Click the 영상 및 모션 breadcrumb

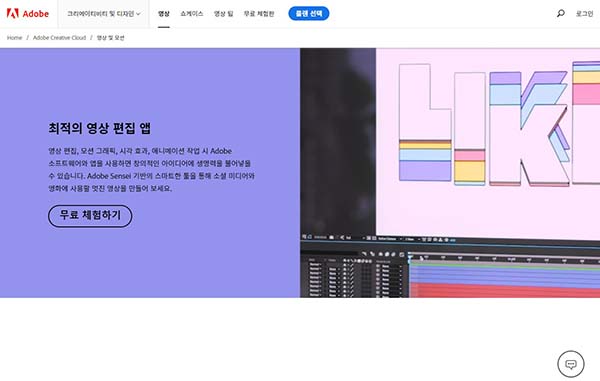(110, 37)
